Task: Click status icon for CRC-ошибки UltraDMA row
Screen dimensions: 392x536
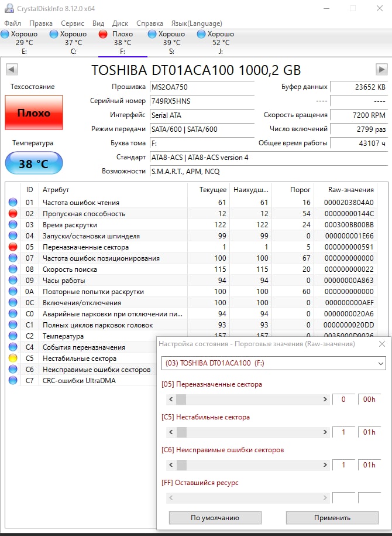Action: 13,380
